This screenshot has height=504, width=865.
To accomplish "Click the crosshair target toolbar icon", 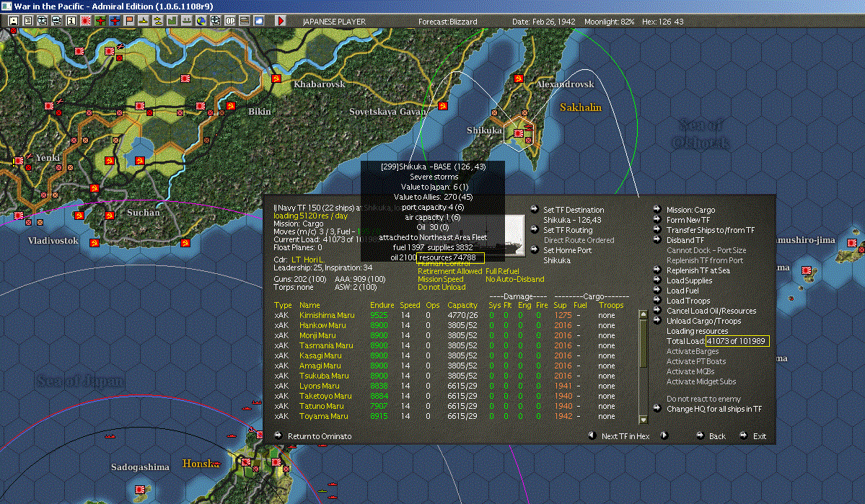I will point(215,21).
